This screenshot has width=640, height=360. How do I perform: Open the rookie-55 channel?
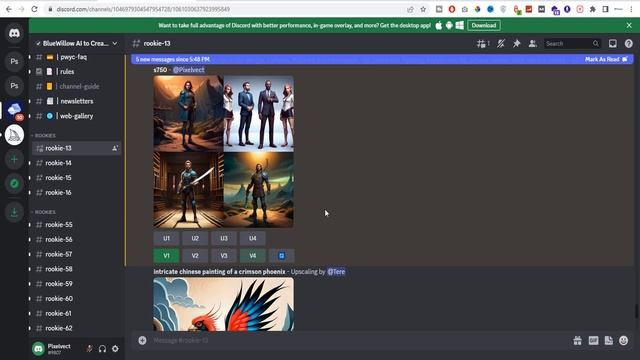click(76, 224)
